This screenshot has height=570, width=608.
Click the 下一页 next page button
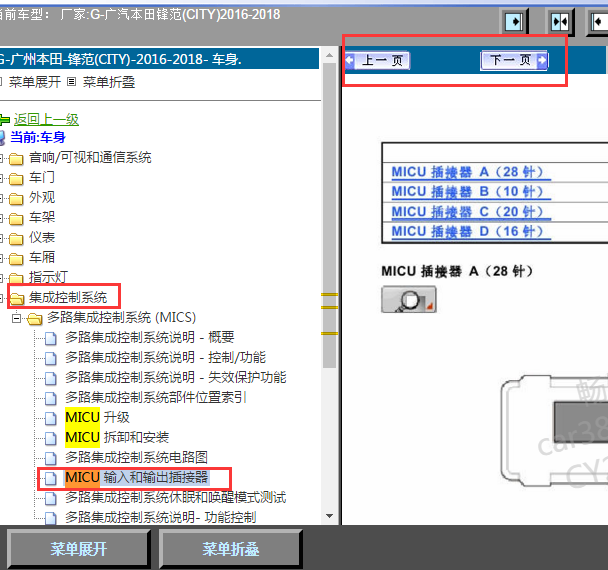[x=514, y=60]
